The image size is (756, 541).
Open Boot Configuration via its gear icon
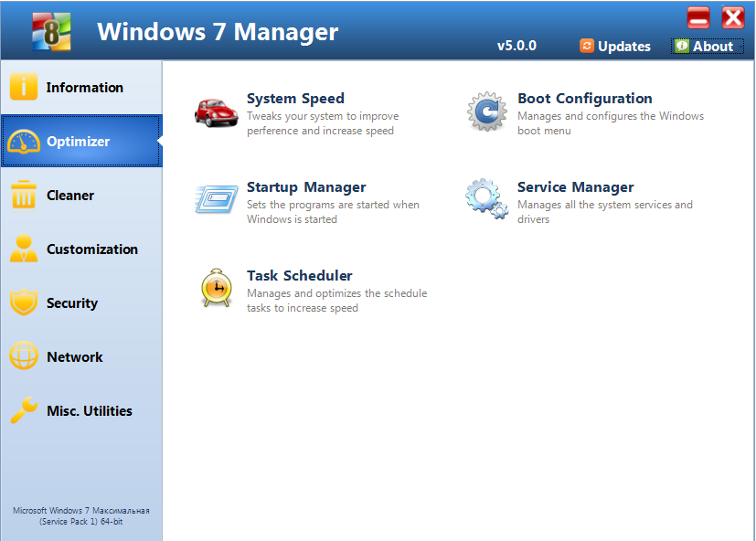pyautogui.click(x=487, y=111)
